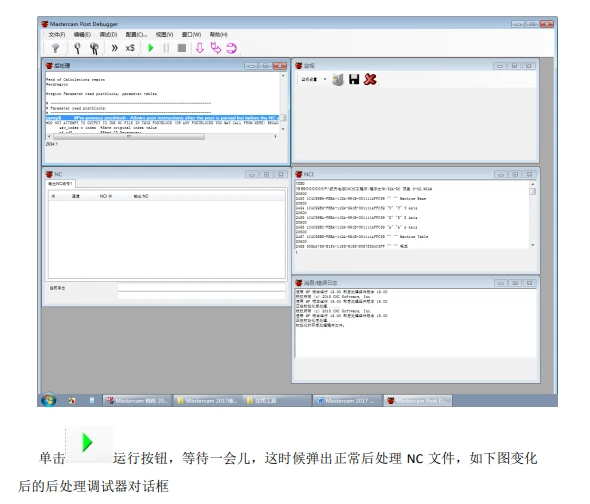Click scroll-up arrow in post code window
The width and height of the screenshot is (590, 504).
tap(283, 76)
